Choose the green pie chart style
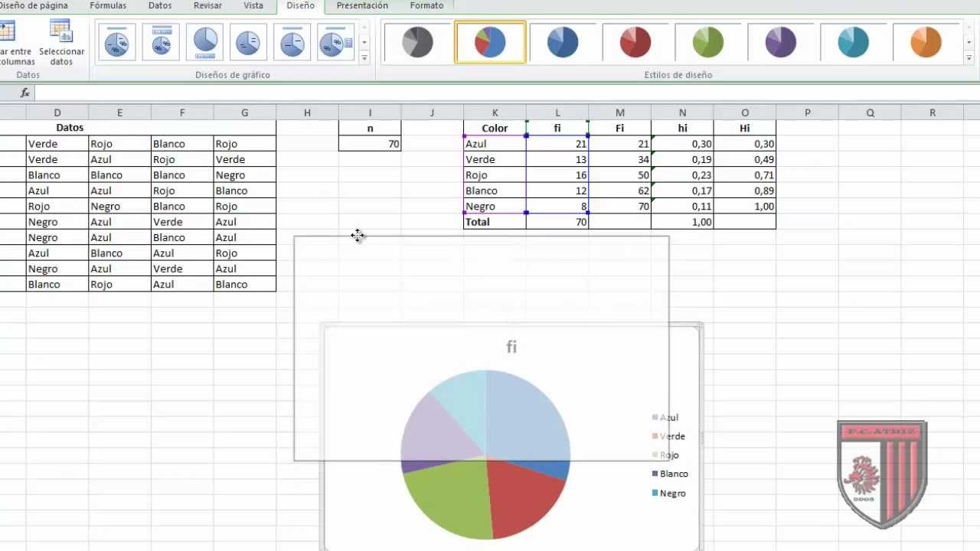980x551 pixels. [708, 42]
